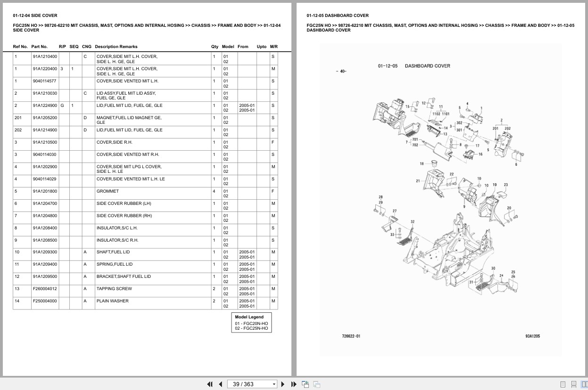Select part number 91A1201800
Screen dimensions: 588x390
[45, 191]
